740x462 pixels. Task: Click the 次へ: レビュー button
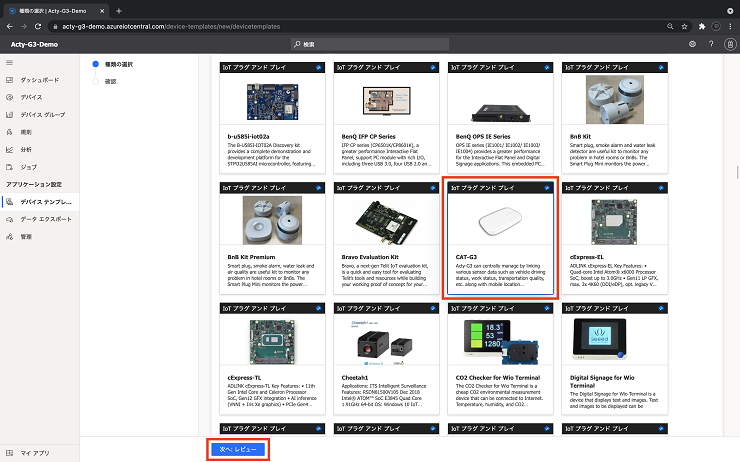(238, 449)
